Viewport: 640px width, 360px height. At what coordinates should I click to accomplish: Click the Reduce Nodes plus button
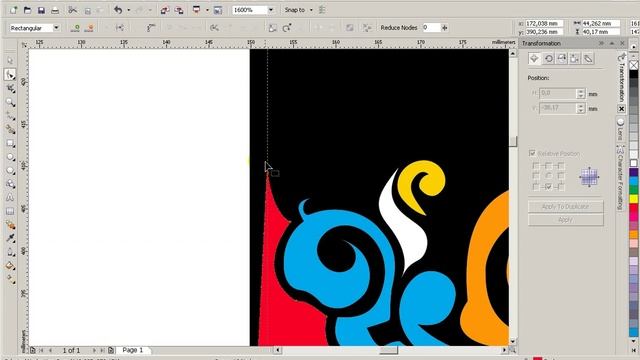(x=444, y=28)
